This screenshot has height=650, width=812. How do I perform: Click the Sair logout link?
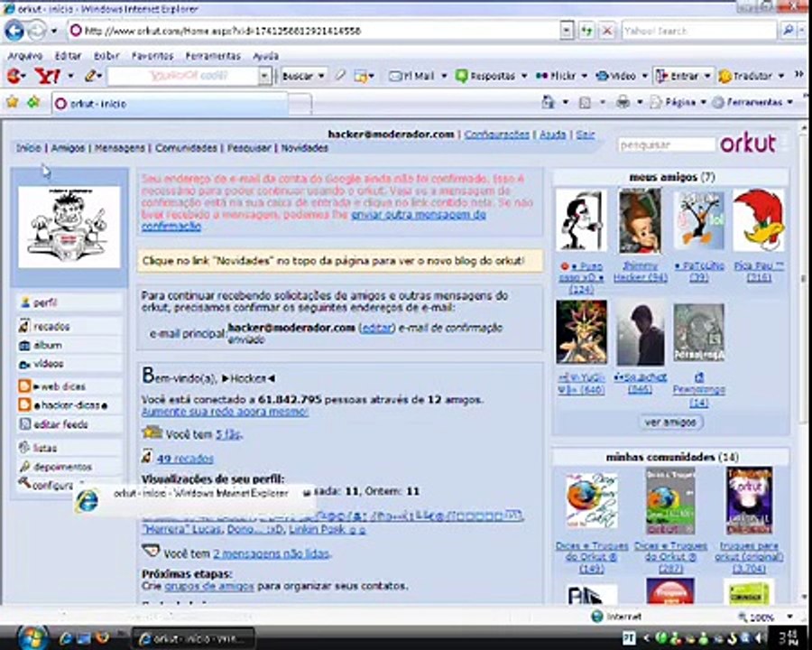coord(586,135)
